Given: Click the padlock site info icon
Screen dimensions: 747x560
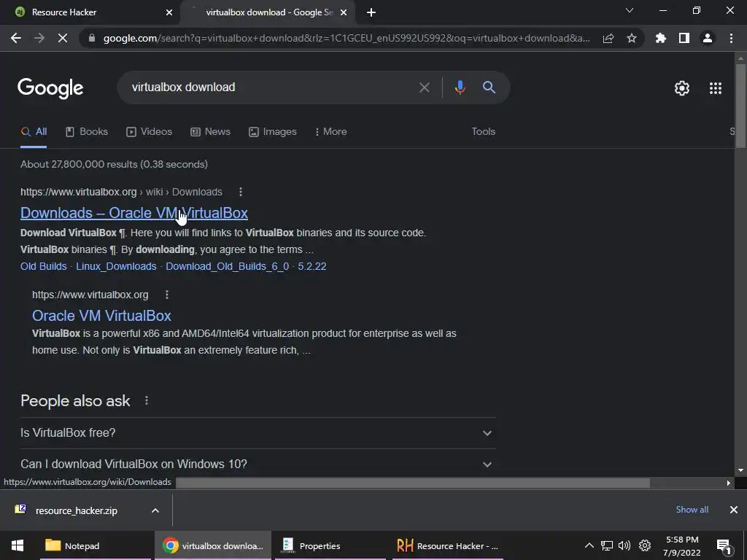Looking at the screenshot, I should (91, 38).
